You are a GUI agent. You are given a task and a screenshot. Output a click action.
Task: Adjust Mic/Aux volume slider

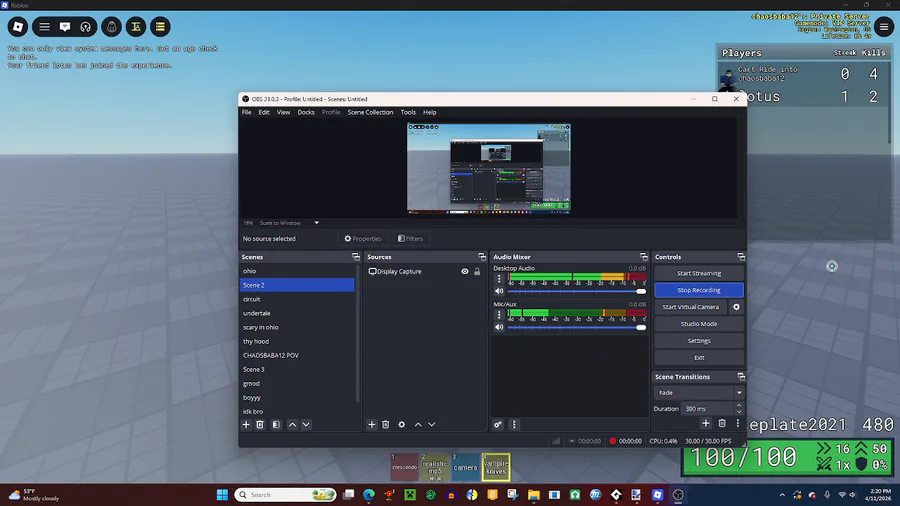[577, 327]
